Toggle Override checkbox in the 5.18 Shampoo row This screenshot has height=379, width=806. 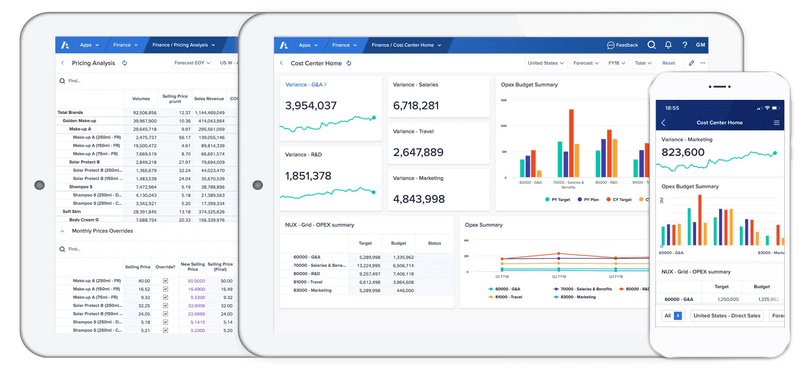[x=165, y=322]
